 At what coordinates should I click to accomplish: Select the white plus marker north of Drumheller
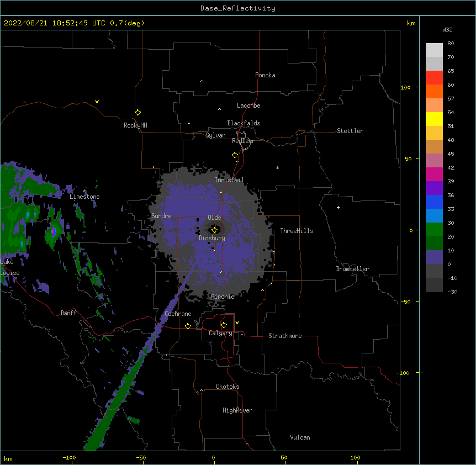(x=338, y=207)
